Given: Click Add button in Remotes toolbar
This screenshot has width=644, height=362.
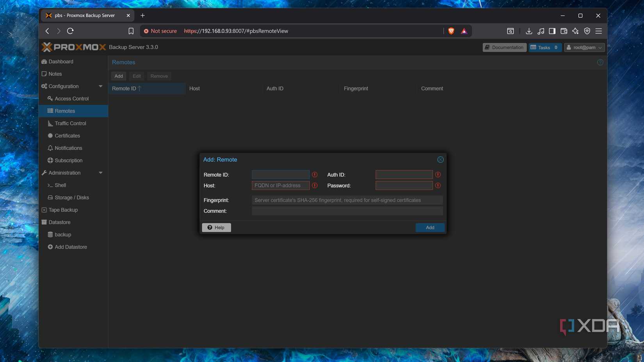Looking at the screenshot, I should point(119,76).
